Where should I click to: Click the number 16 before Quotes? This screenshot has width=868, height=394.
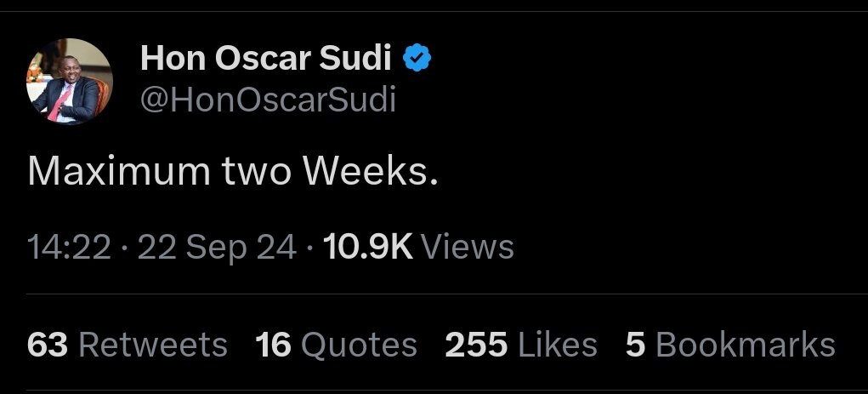pyautogui.click(x=273, y=345)
